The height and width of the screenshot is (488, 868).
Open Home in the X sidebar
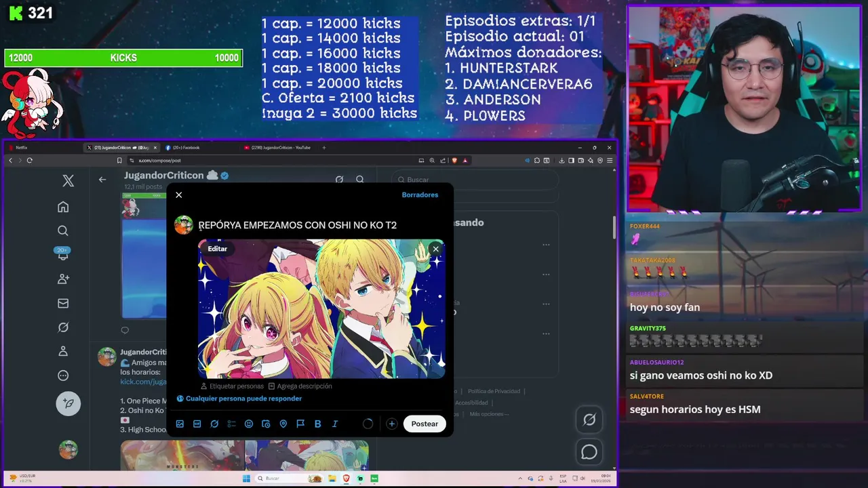point(63,207)
